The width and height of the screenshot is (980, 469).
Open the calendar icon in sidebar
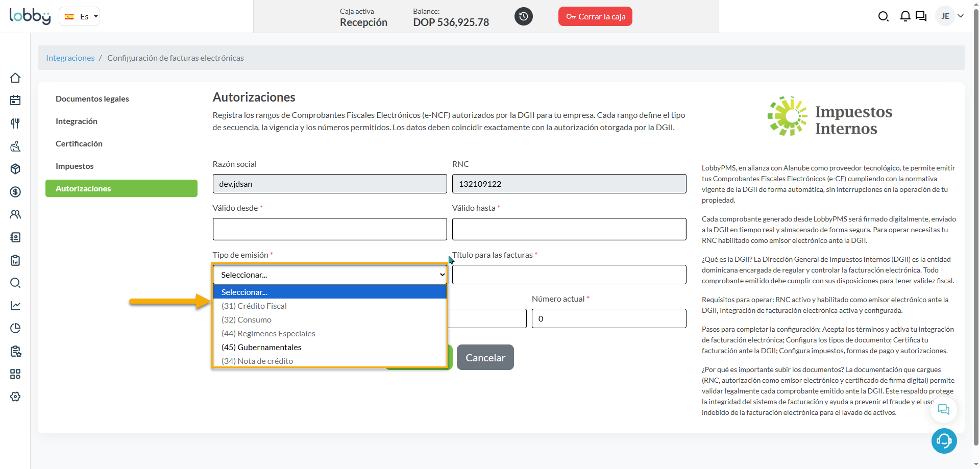(15, 100)
